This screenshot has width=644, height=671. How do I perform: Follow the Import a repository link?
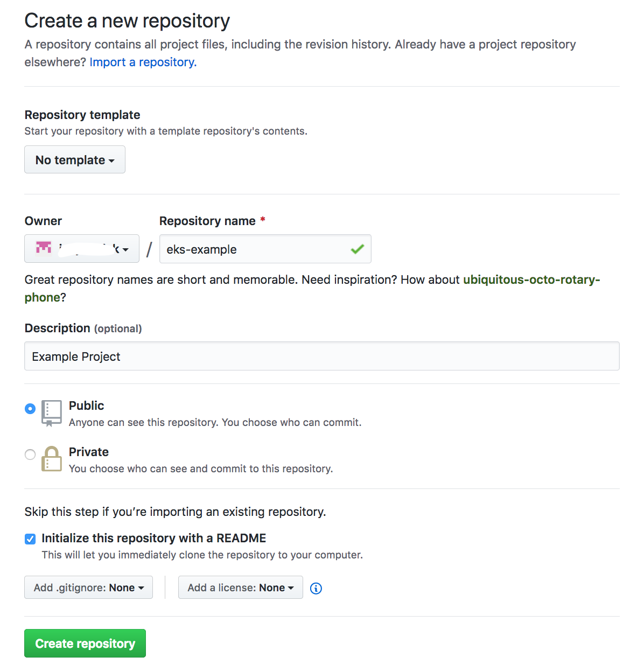142,62
